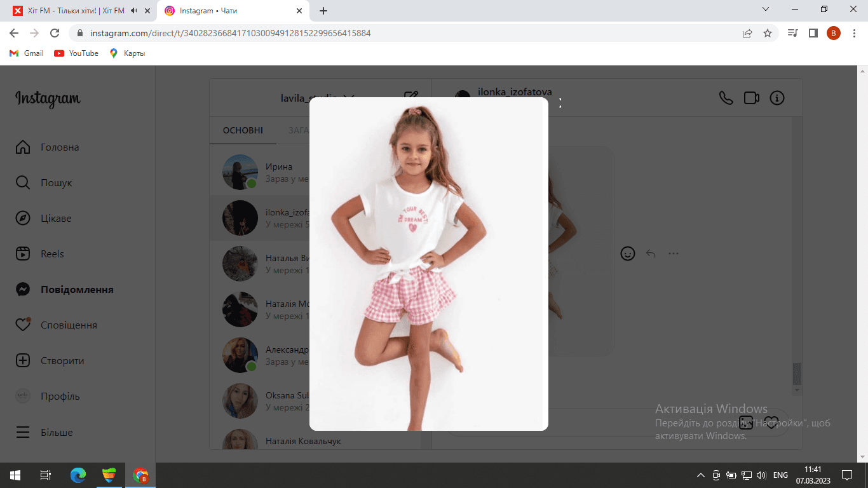Image resolution: width=868 pixels, height=488 pixels.
Task: Open the Більше hamburger menu
Action: pos(23,432)
